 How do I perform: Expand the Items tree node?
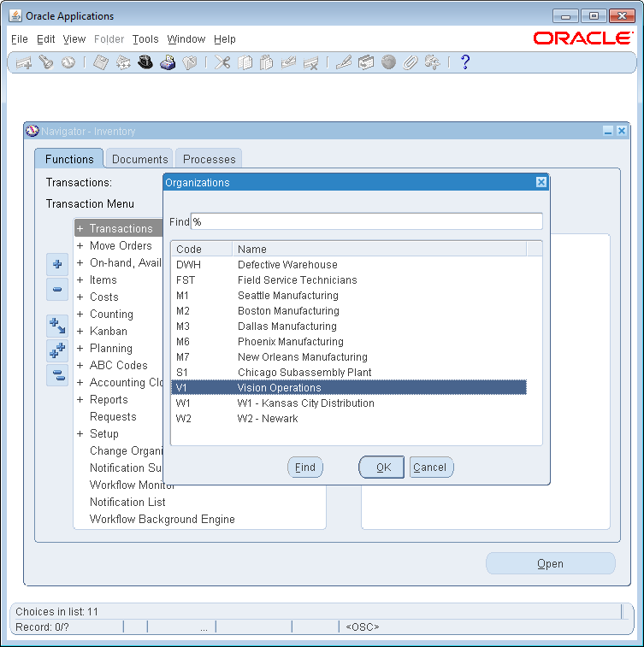[x=80, y=280]
